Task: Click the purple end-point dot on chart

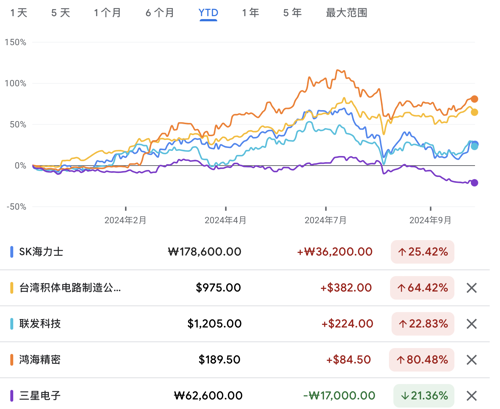Action: [474, 183]
